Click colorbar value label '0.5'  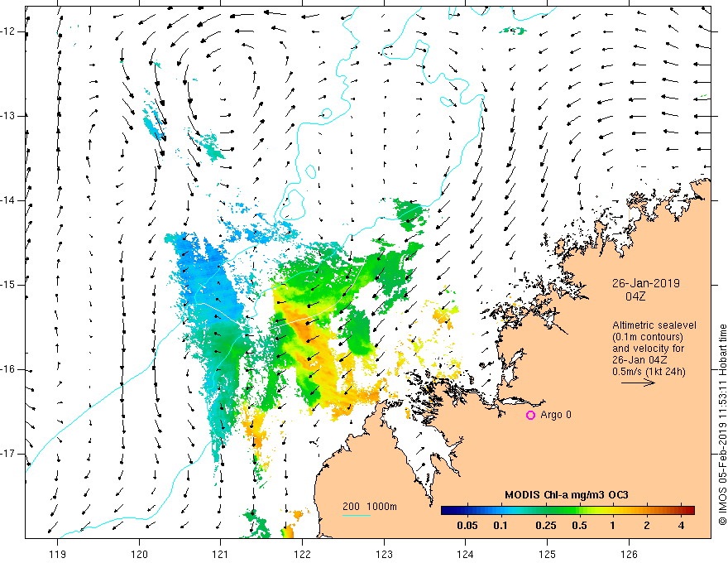[579, 526]
